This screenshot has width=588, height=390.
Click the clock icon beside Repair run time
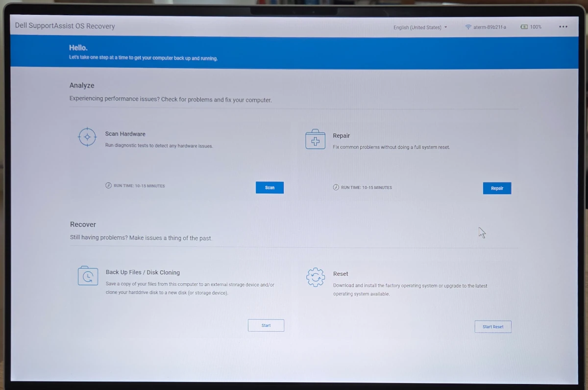336,187
